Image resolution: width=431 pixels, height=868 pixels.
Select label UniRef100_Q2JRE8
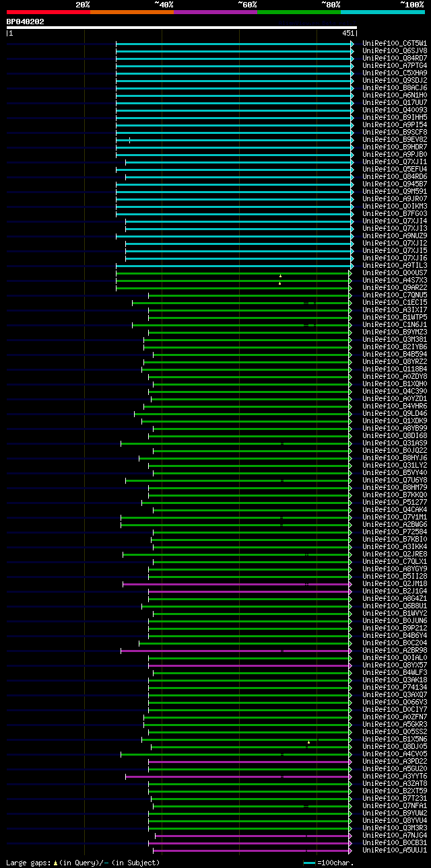395,554
